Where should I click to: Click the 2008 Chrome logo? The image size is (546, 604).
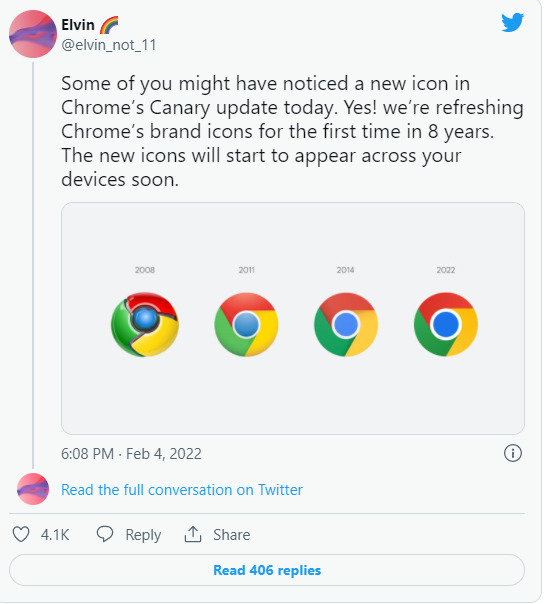145,324
